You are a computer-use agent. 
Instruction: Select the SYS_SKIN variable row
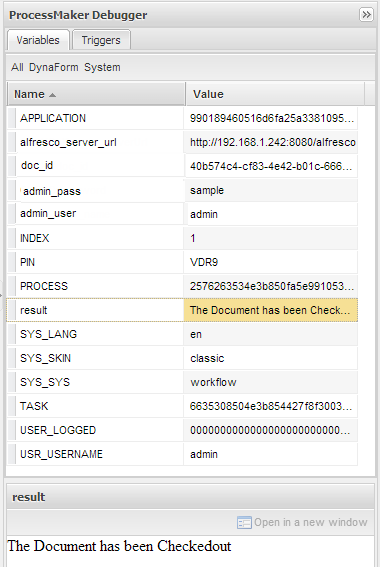point(182,358)
